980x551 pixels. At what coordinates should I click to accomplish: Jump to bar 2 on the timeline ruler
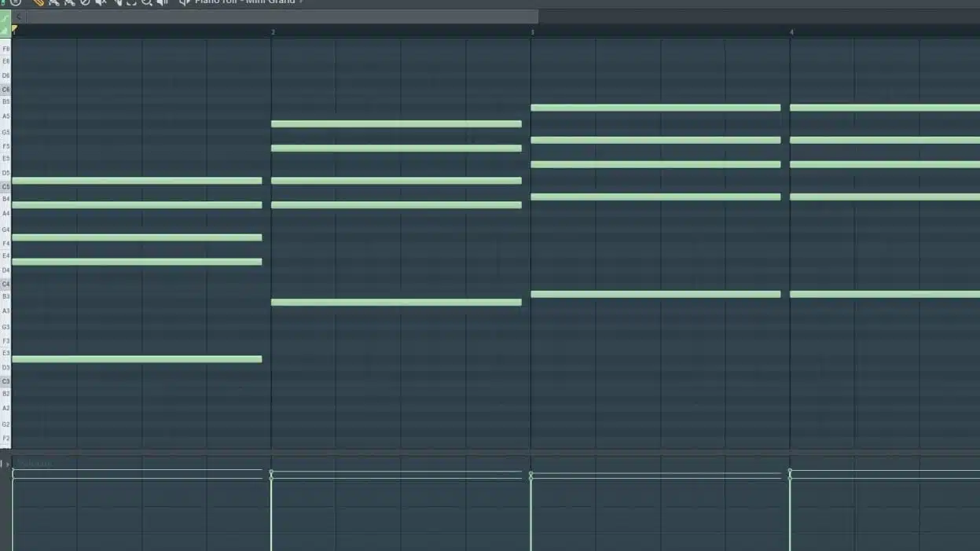(273, 32)
